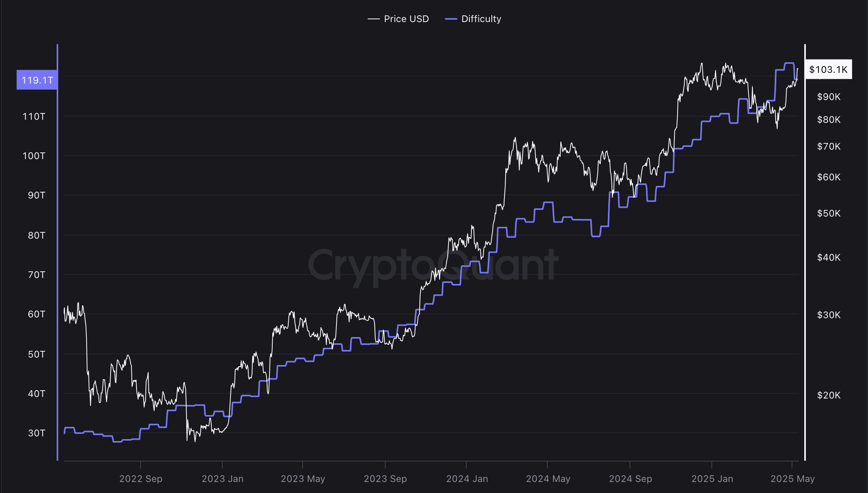Image resolution: width=868 pixels, height=493 pixels.
Task: Click the 2024 May x-axis label
Action: (548, 479)
